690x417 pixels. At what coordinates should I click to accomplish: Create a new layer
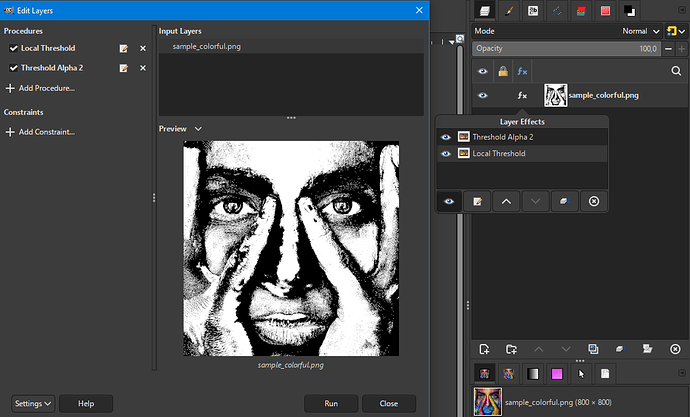[484, 349]
